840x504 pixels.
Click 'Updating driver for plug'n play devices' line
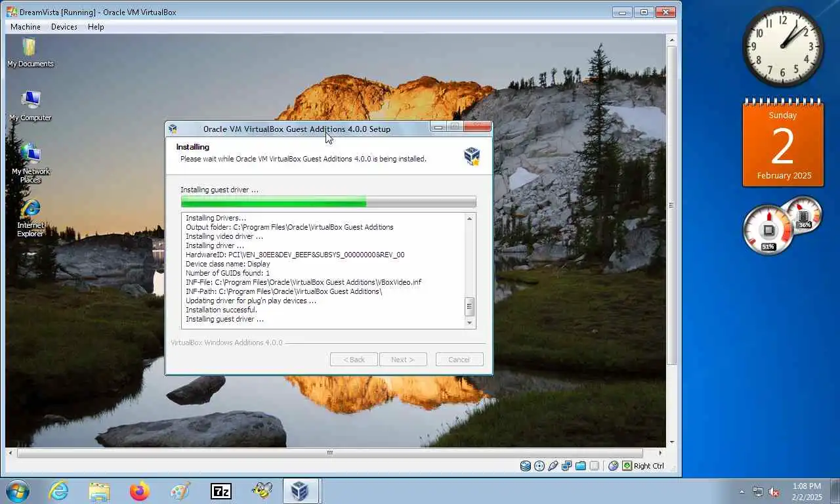[x=251, y=301]
